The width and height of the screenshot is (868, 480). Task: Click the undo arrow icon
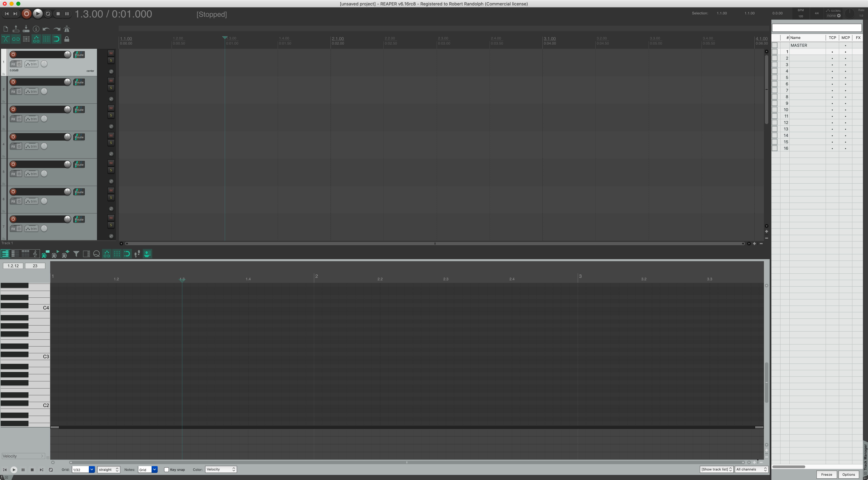point(46,29)
